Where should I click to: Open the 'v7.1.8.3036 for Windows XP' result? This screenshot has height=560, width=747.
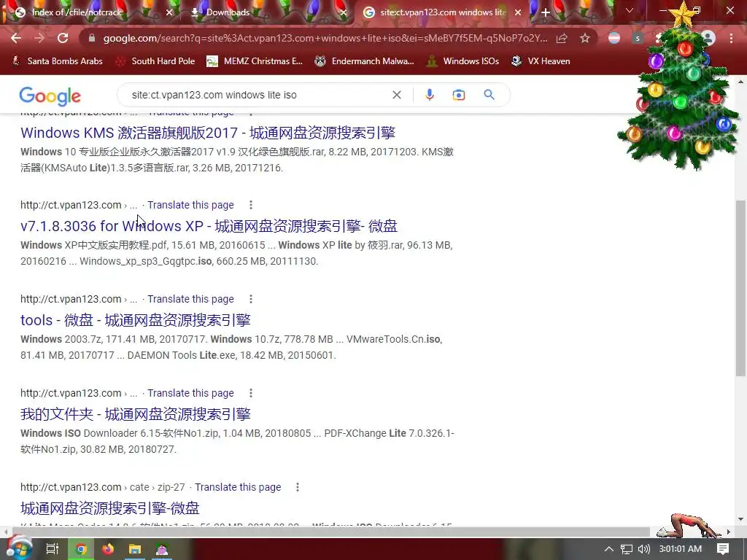coord(209,226)
